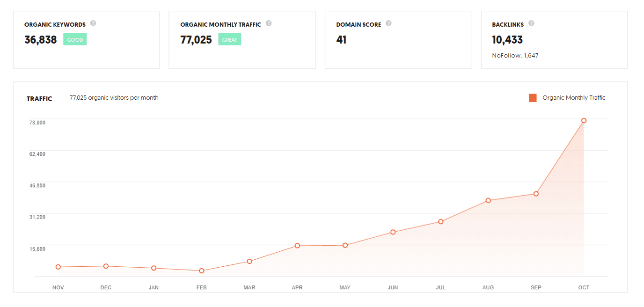
Task: Click the DEC x-axis month label
Action: click(x=106, y=287)
